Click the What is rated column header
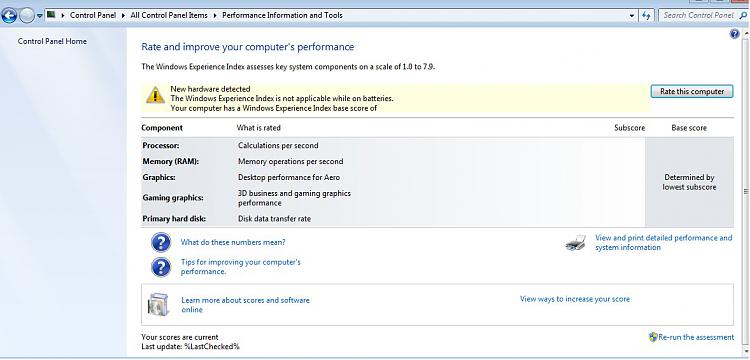 coord(258,128)
